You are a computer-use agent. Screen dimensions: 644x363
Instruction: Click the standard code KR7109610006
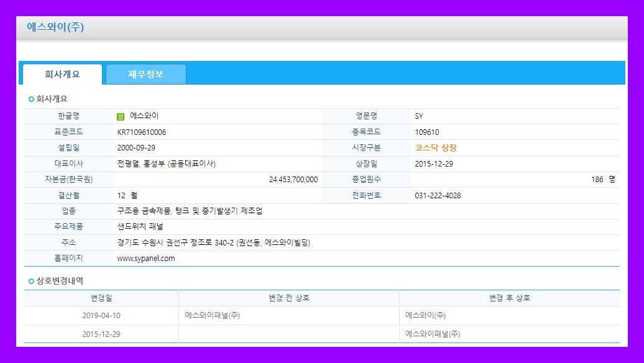coord(141,132)
